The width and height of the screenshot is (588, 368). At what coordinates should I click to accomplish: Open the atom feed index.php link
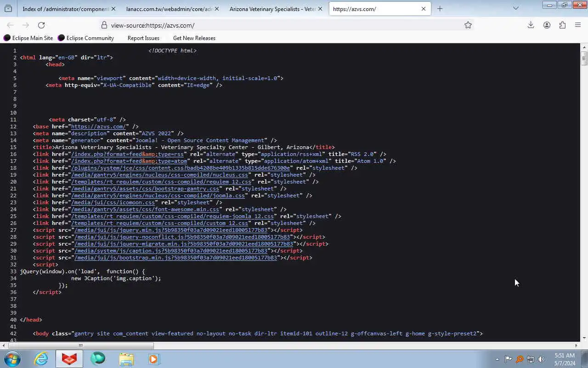[129, 161]
